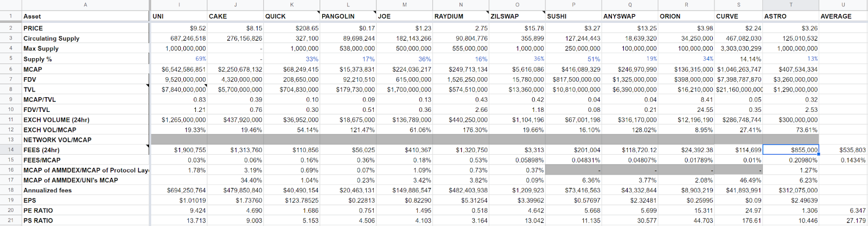Select the FDV/TVL row label

85,110
